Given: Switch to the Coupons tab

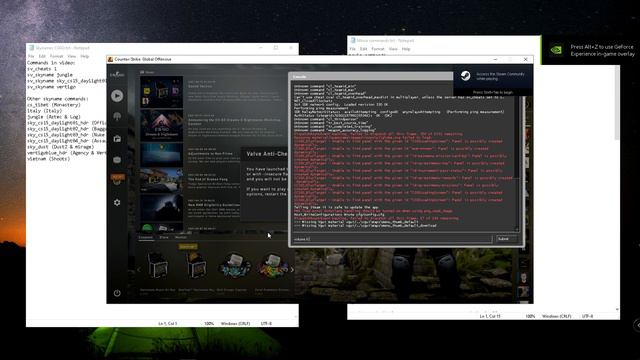Looking at the screenshot, I should 145,237.
